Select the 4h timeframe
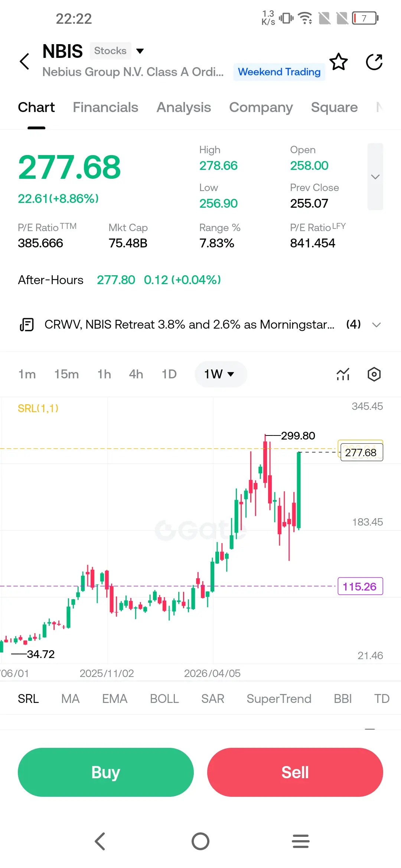Viewport: 401px width, 868px height. [x=136, y=374]
